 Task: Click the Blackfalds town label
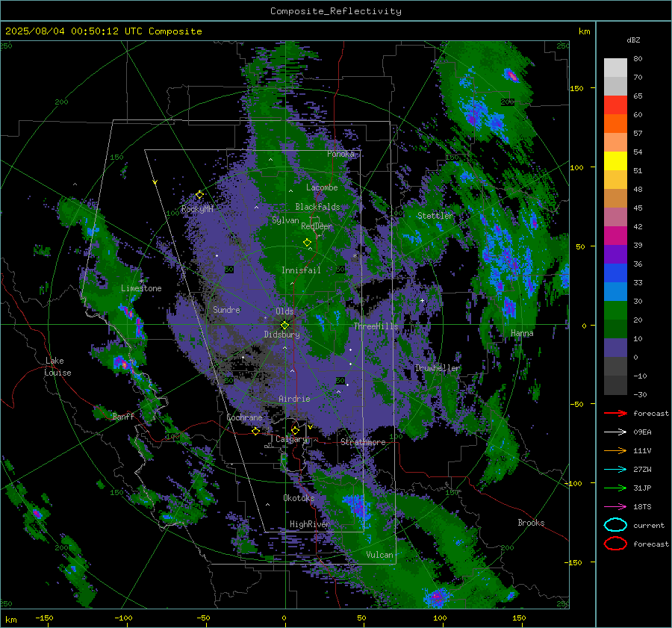point(317,207)
